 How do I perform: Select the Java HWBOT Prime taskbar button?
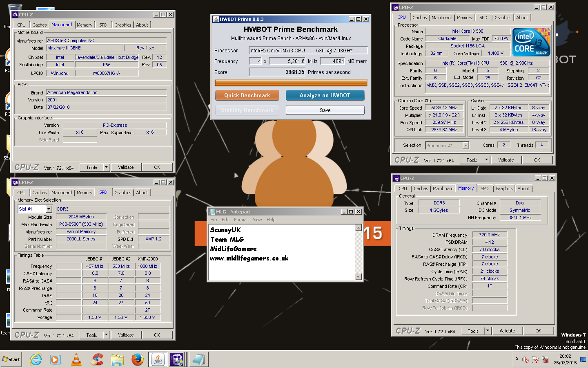point(158,359)
